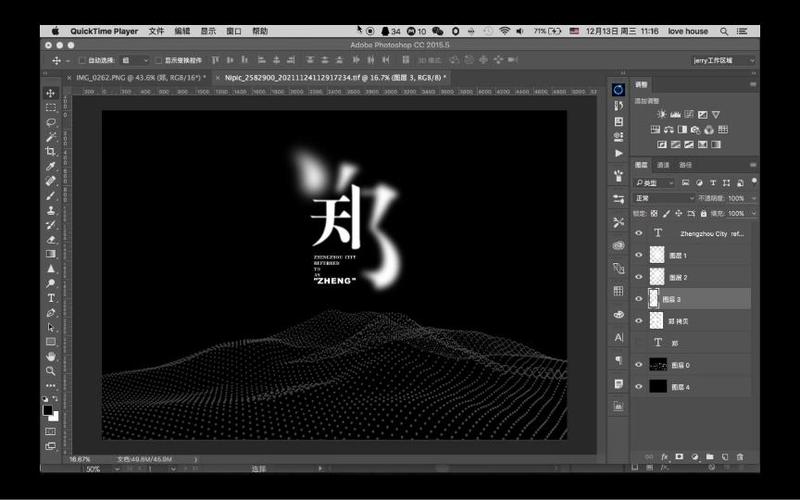800x500 pixels.
Task: Show the hidden 郑 text layer
Action: coord(639,343)
